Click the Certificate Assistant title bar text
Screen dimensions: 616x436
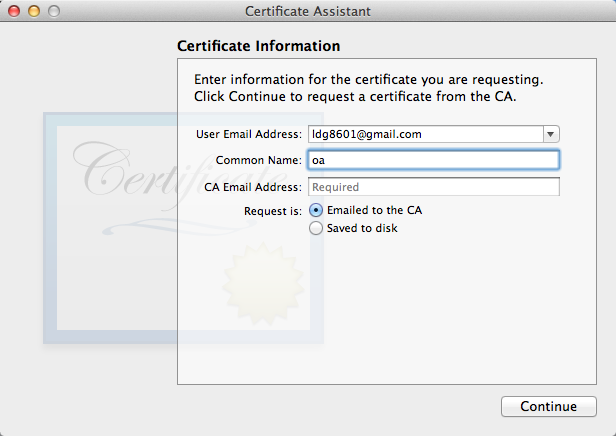(x=307, y=11)
